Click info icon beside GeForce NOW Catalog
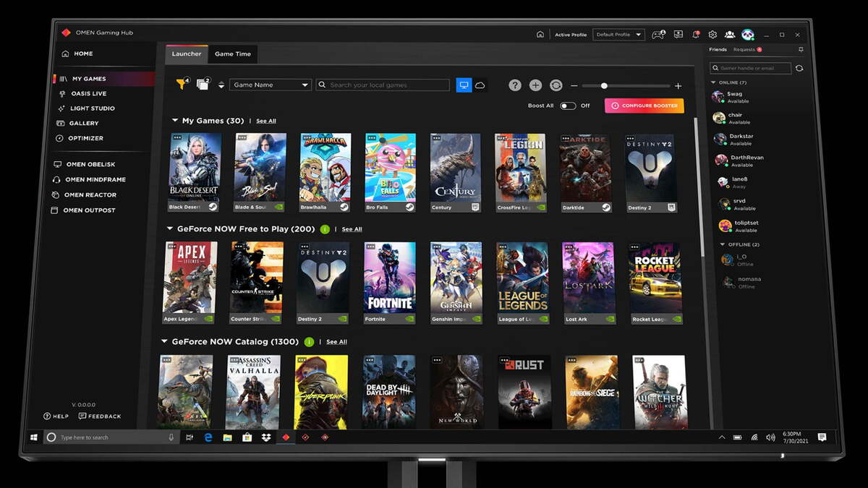Viewport: 868px width, 488px height. [310, 342]
